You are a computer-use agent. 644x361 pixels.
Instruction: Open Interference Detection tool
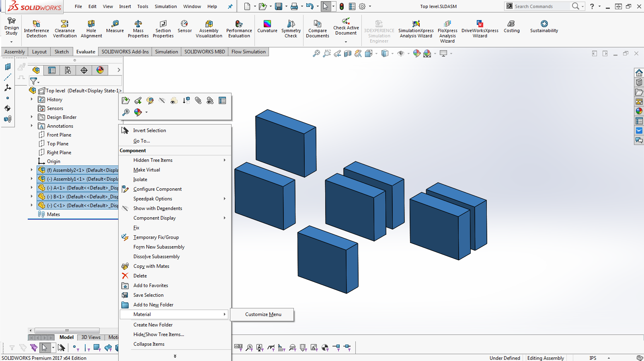pyautogui.click(x=37, y=29)
